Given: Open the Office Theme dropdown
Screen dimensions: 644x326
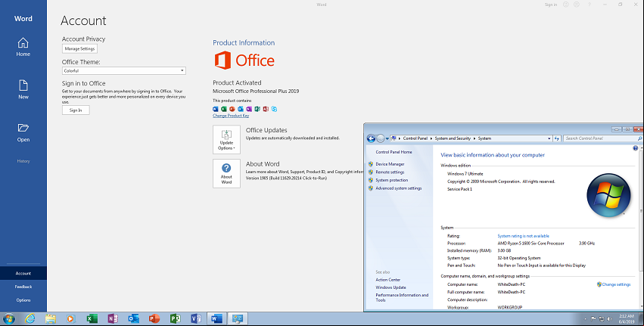Looking at the screenshot, I should click(x=123, y=70).
